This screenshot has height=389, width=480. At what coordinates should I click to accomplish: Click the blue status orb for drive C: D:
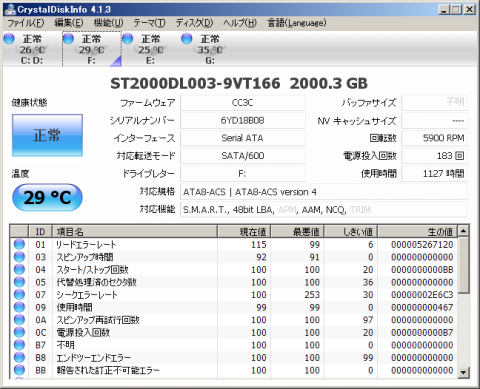(x=9, y=39)
